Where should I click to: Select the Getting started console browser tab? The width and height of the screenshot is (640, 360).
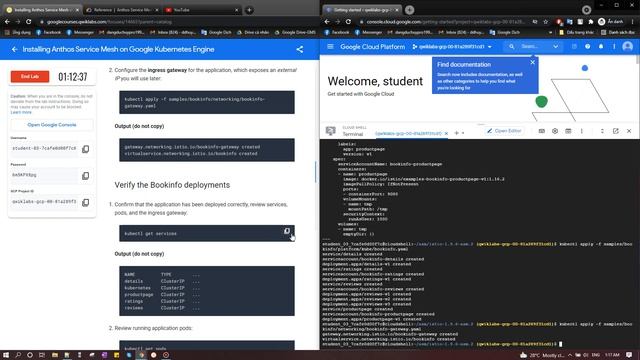coord(362,10)
